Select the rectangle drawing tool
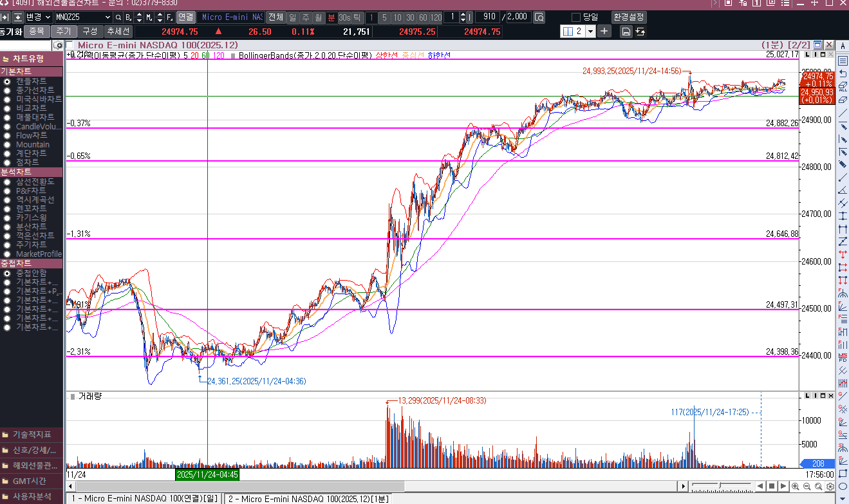Viewport: 849px width, 504px height. coord(843,473)
